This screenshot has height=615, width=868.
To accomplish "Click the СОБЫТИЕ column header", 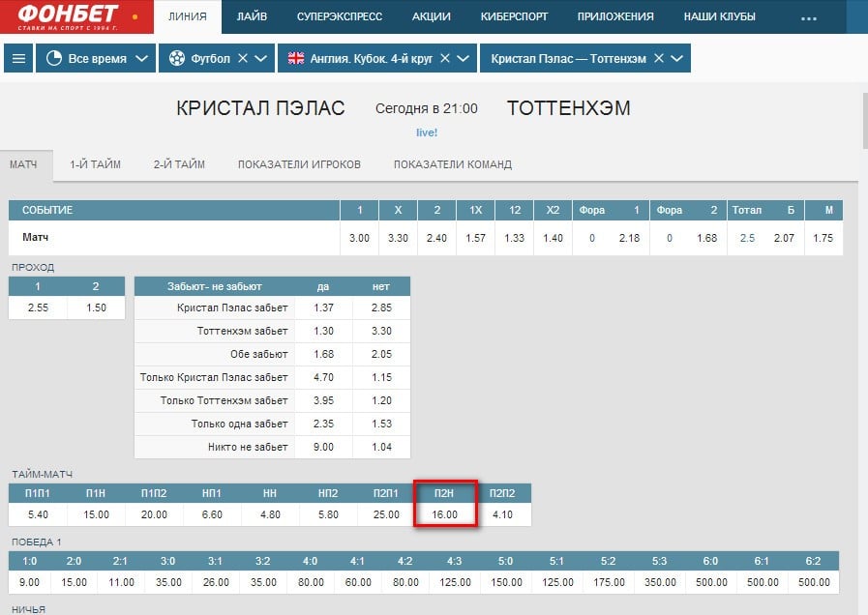I will click(x=174, y=210).
